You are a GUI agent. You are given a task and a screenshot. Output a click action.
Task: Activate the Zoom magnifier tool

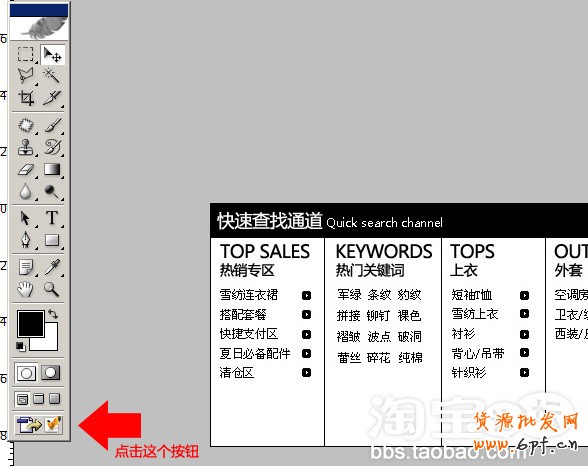52,289
